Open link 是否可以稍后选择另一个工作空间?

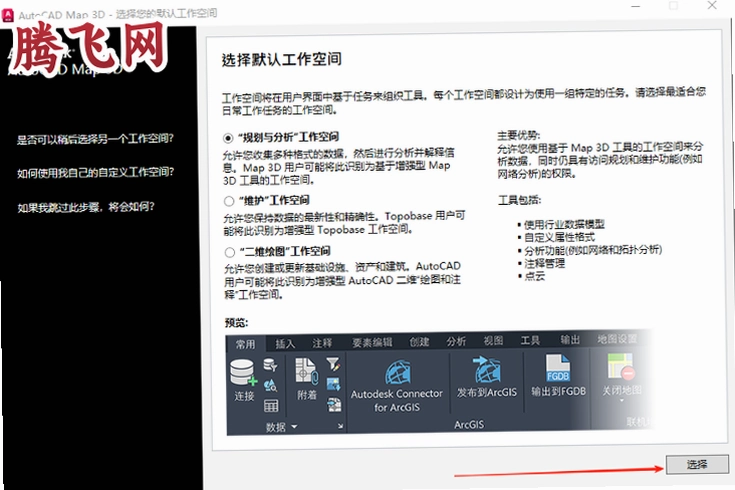[x=95, y=139]
